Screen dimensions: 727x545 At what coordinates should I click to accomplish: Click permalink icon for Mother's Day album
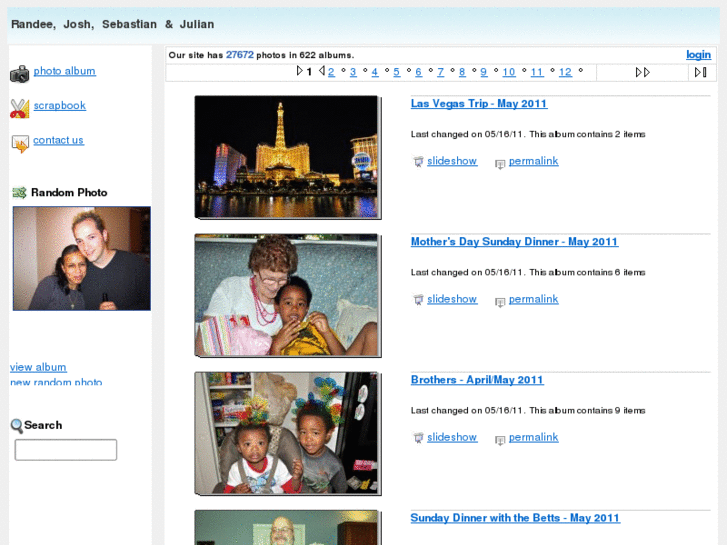500,302
